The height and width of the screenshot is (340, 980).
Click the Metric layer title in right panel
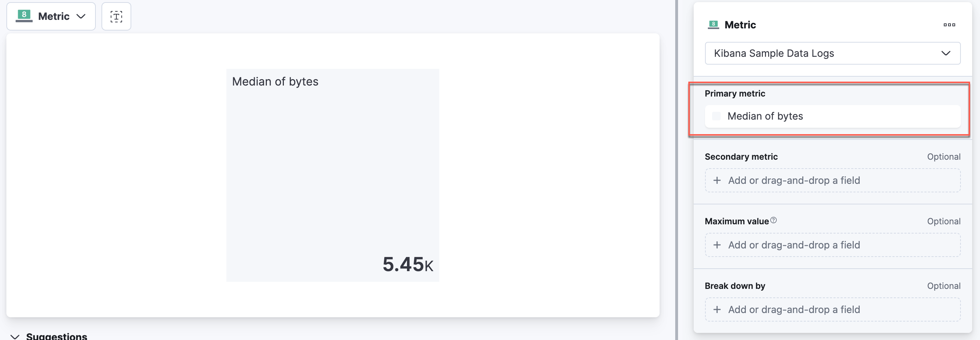point(740,25)
